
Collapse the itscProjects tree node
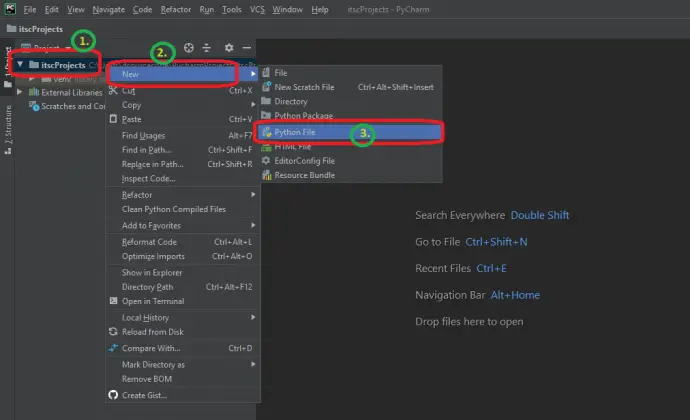[20, 65]
